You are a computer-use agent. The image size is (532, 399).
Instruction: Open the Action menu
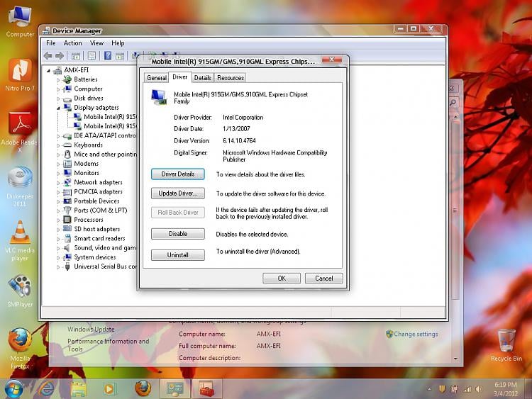72,43
